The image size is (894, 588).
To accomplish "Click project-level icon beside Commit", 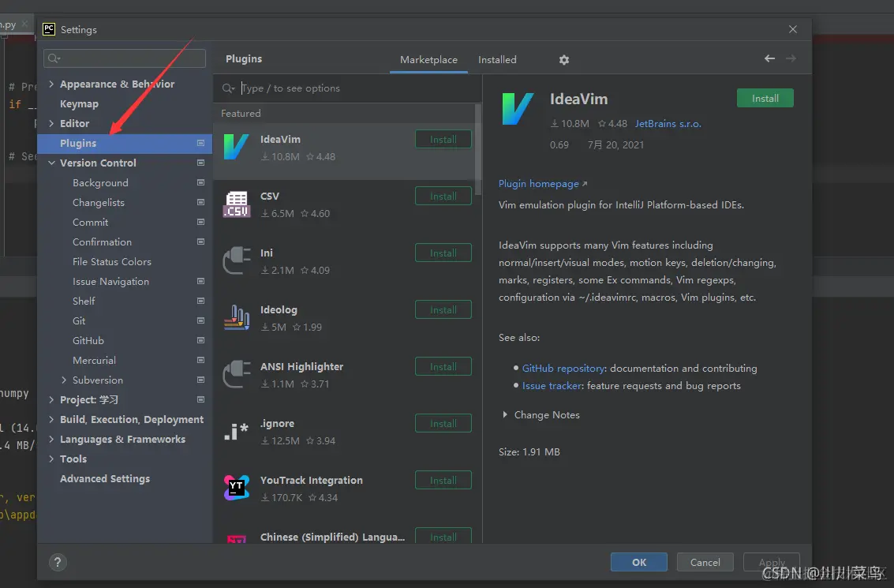I will click(200, 222).
